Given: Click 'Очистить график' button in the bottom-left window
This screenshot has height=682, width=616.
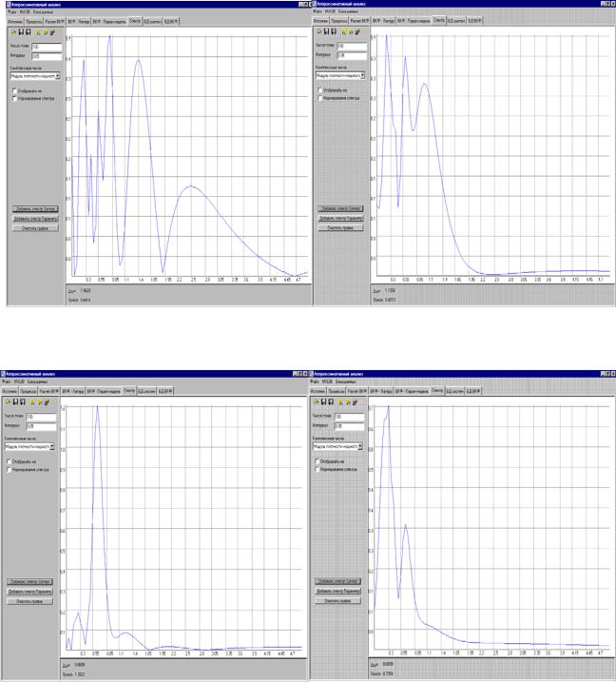Looking at the screenshot, I should tap(29, 601).
